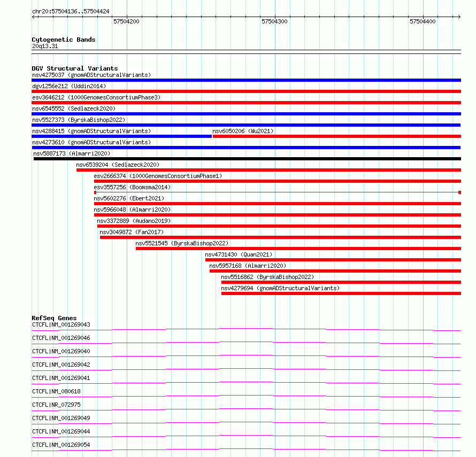Click the 57504300 ruler position
Viewport: 476px width, 457px height.
274,21
